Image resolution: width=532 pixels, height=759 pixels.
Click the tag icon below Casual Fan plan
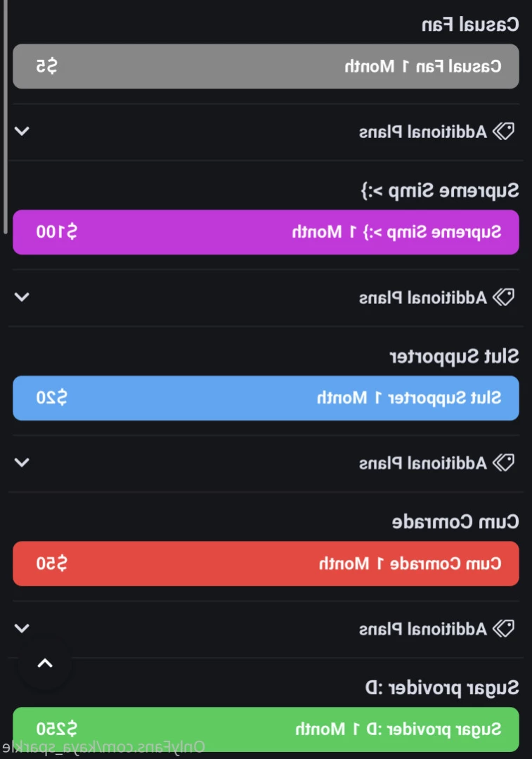click(x=503, y=131)
